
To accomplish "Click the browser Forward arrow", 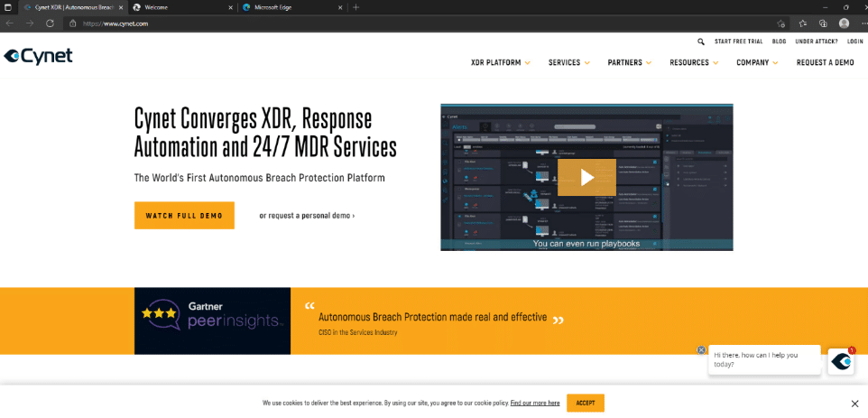I will (30, 23).
